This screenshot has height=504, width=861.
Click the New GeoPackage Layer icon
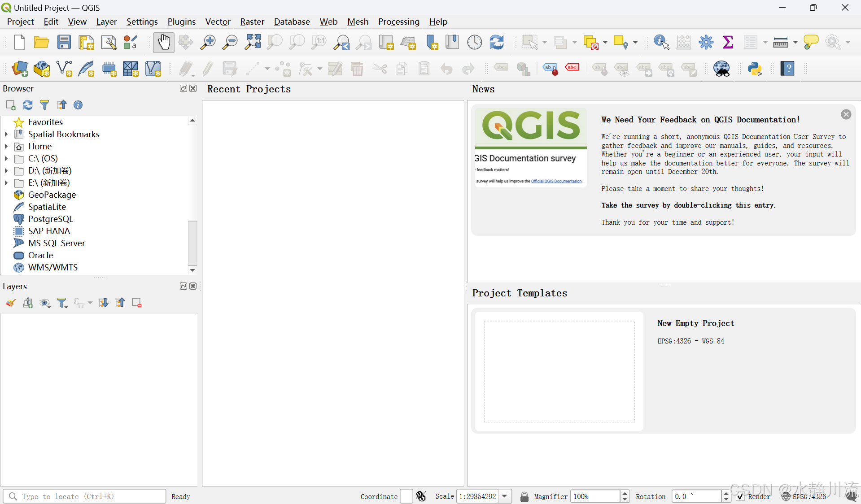tap(42, 69)
